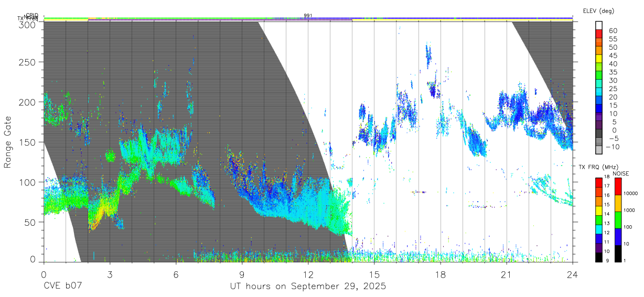
Task: Click 'UT hours on September 29, 2025' title
Action: (308, 287)
